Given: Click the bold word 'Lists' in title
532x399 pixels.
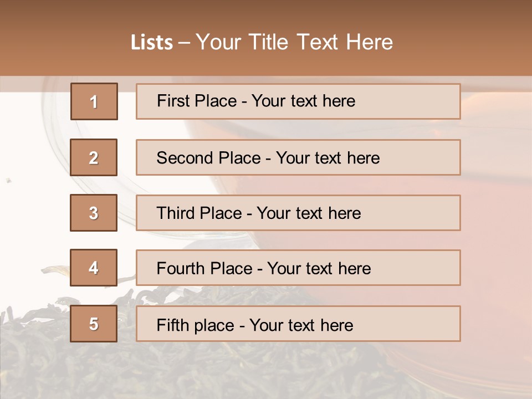Looking at the screenshot, I should (152, 43).
